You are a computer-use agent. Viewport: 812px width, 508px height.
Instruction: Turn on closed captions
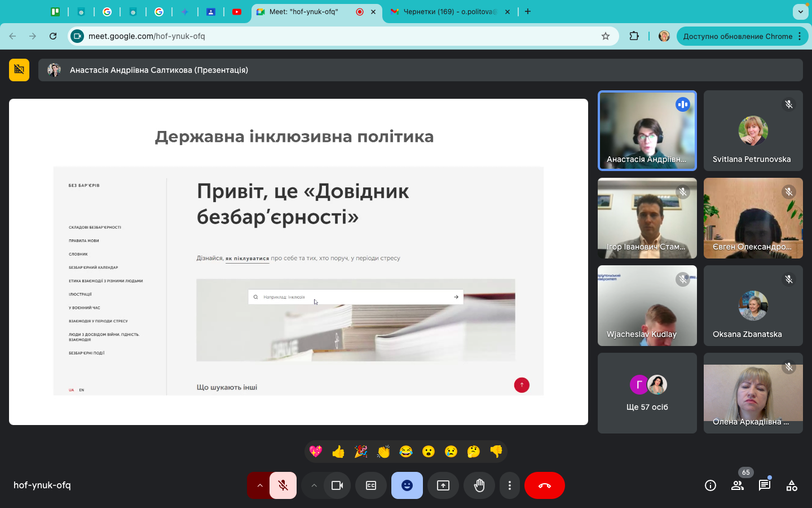coord(371,485)
